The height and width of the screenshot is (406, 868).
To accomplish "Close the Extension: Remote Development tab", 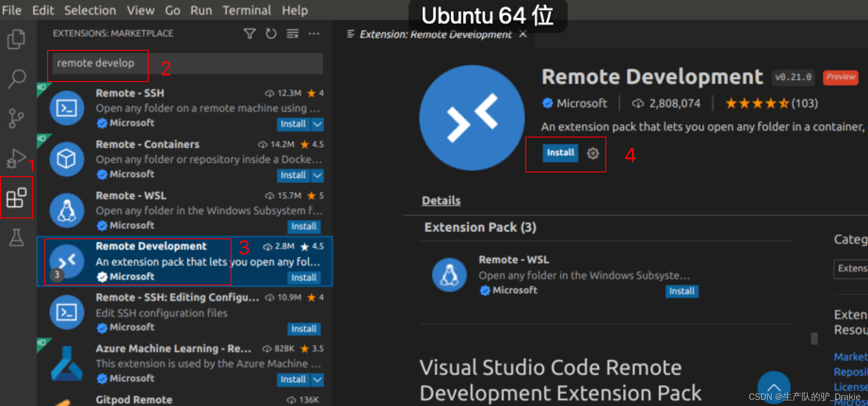I will click(523, 34).
